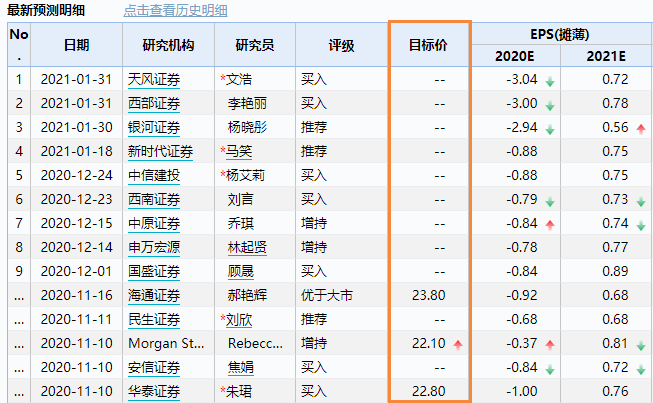Screen dimensions: 653x403
Task: Open 华泰证券 institution link
Action: [x=154, y=392]
